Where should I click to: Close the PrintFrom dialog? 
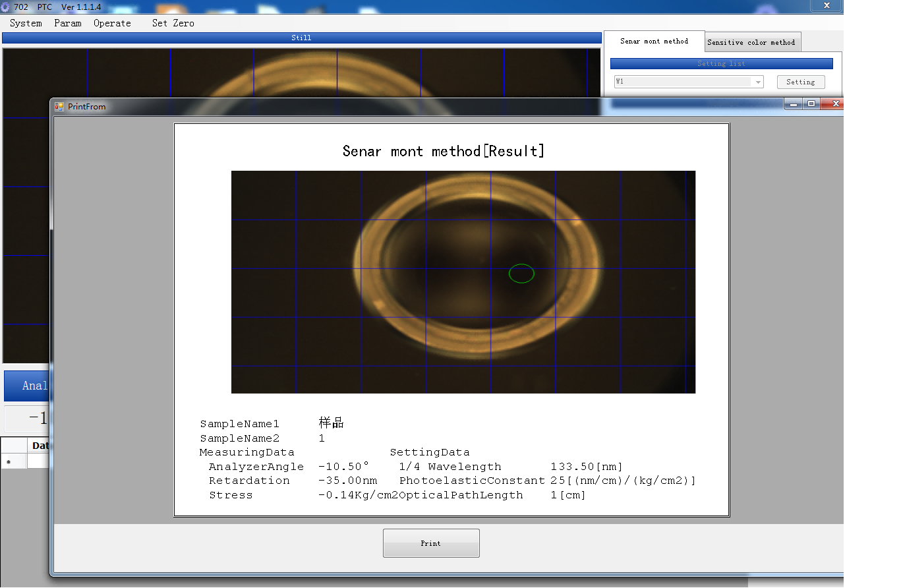834,104
